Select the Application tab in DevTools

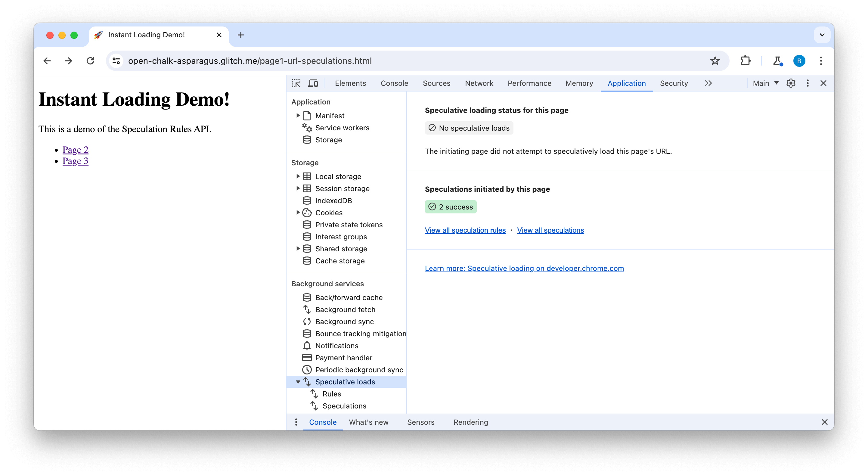[x=626, y=83]
